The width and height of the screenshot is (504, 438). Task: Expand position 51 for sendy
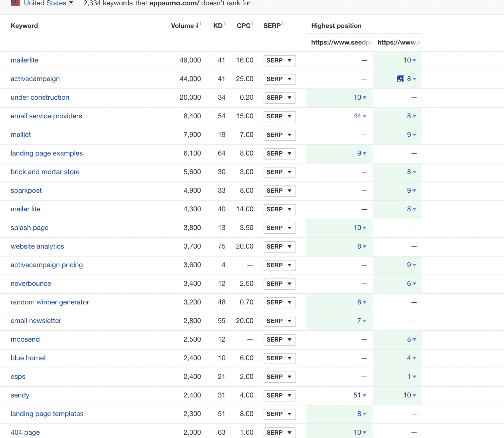pos(360,395)
